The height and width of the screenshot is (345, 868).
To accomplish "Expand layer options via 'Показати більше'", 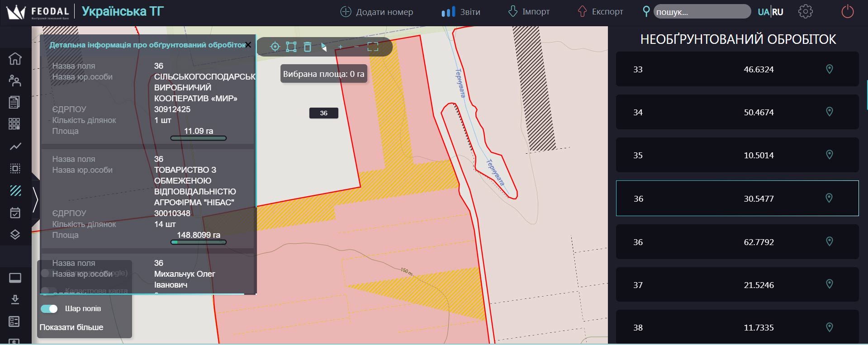I will point(71,327).
